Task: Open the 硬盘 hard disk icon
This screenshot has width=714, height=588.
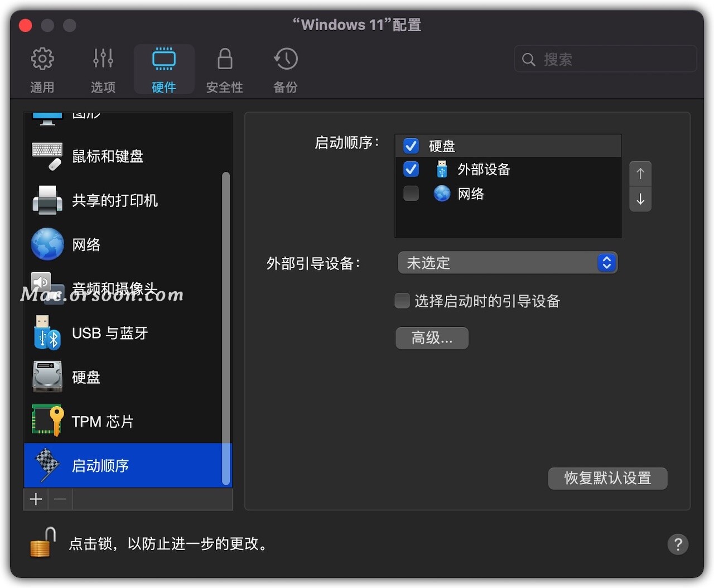Action: (x=47, y=377)
